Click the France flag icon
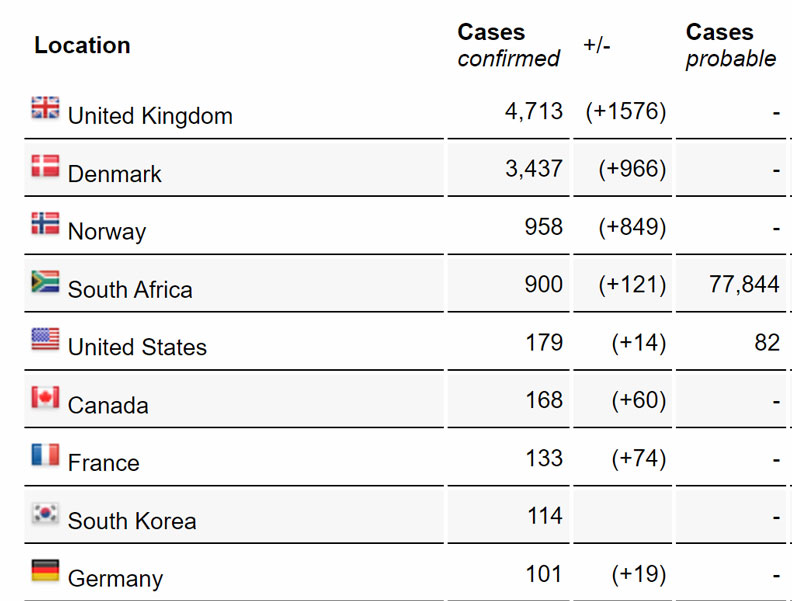Screen dimensions: 792x601 45,456
